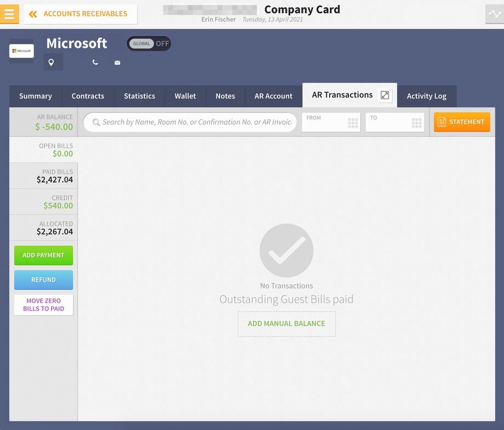504x430 pixels.
Task: Click the Microsoft company logo thumbnail
Action: tap(21, 51)
